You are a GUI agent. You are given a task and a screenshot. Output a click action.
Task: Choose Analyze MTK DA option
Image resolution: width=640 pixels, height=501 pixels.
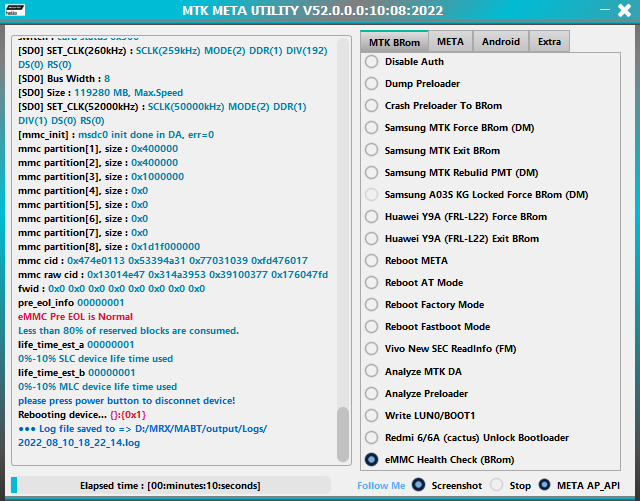[371, 372]
